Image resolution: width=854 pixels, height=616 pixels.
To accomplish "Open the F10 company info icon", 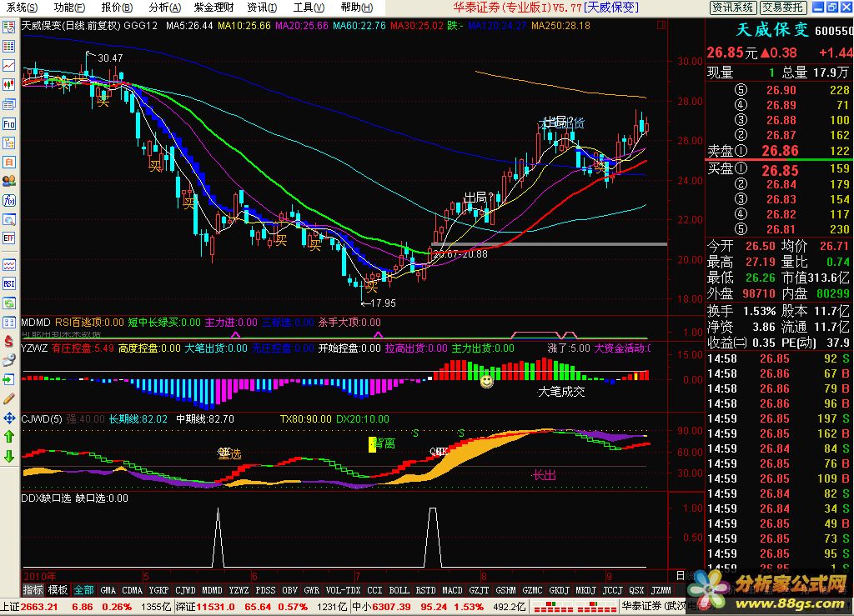I will click(x=8, y=123).
